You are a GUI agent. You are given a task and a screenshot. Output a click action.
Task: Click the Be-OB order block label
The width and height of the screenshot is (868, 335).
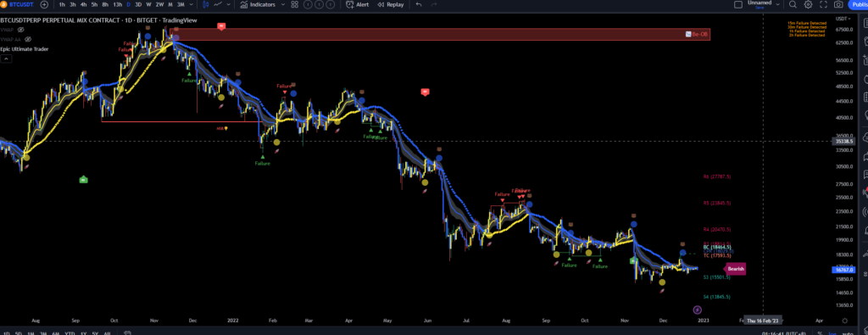(x=698, y=34)
